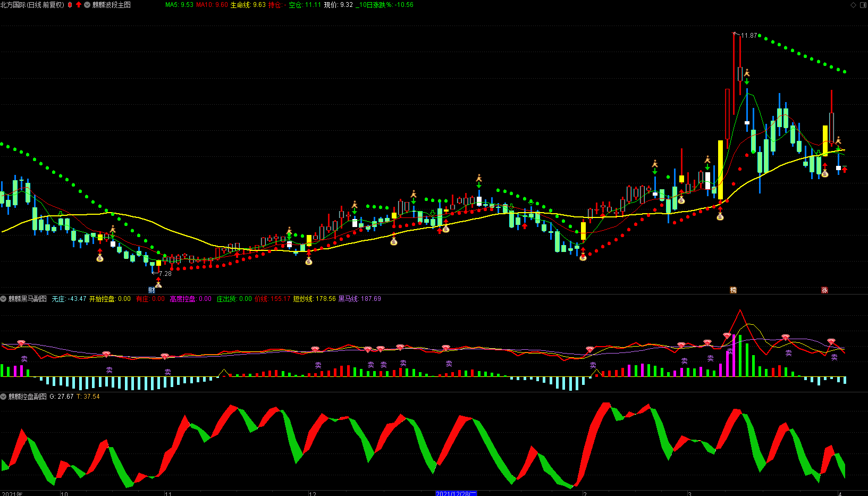The image size is (868, 496).
Task: Click the 麒麟控盘副图 sub-chart title
Action: coord(28,397)
